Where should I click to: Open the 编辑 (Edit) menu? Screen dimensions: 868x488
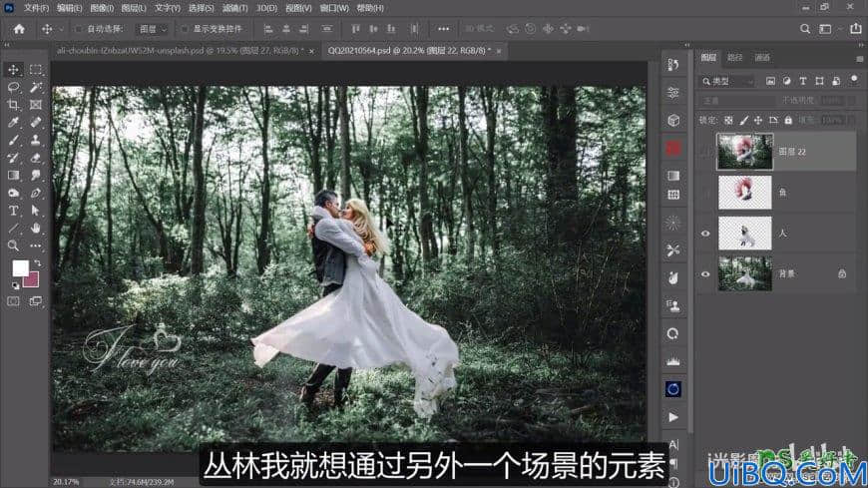coord(69,8)
